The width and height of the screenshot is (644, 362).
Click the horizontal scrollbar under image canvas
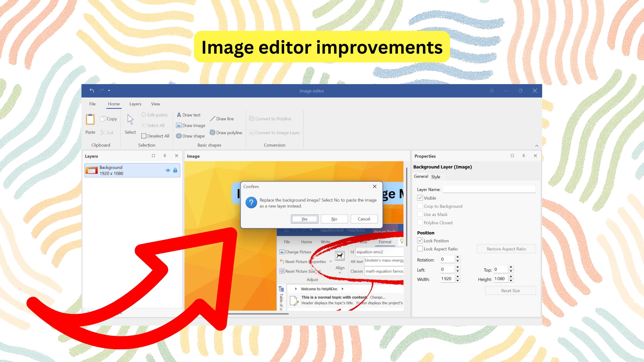[x=258, y=314]
